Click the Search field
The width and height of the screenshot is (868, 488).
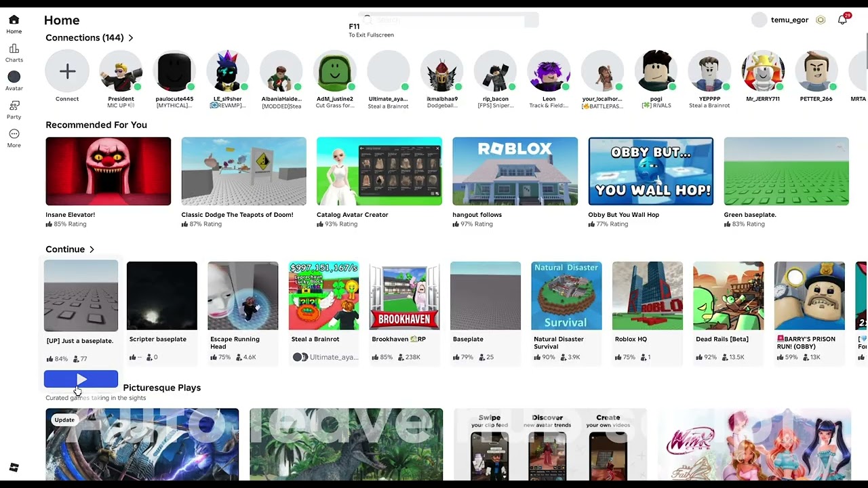(448, 20)
